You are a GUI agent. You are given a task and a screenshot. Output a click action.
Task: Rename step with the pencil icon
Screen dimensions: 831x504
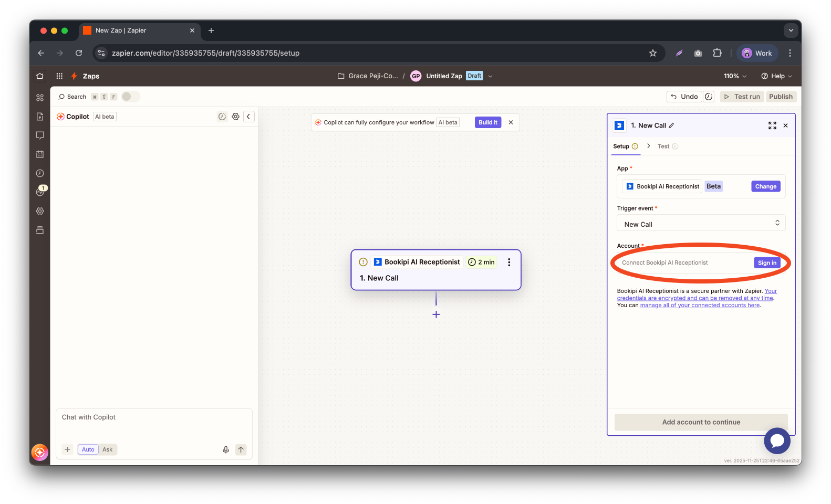pyautogui.click(x=671, y=125)
